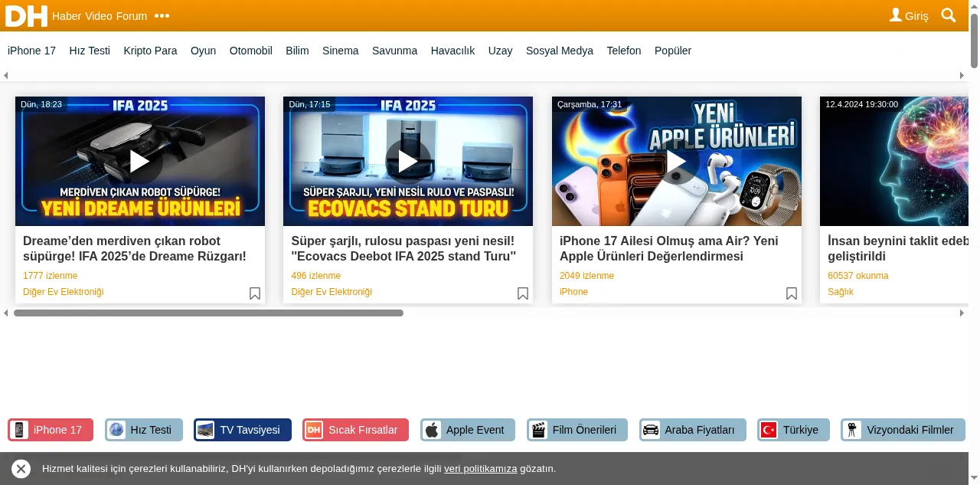980x485 pixels.
Task: Click the Turkish flag icon on Türkiye tag
Action: tap(769, 430)
